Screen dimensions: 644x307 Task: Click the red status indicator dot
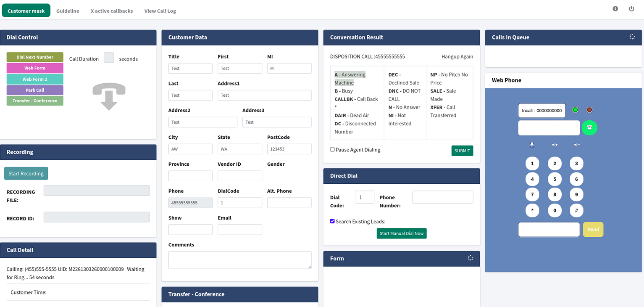[589, 110]
